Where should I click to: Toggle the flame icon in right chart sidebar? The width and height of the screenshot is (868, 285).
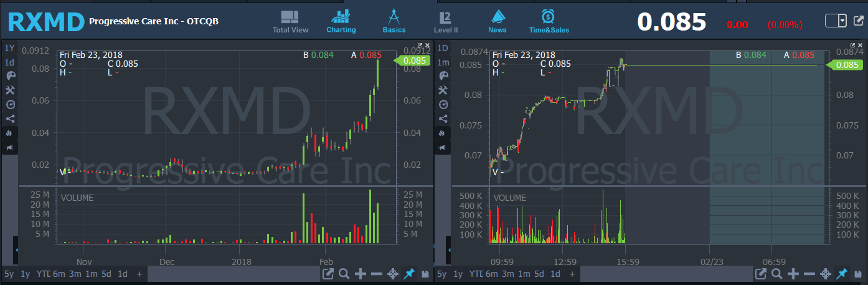(443, 133)
